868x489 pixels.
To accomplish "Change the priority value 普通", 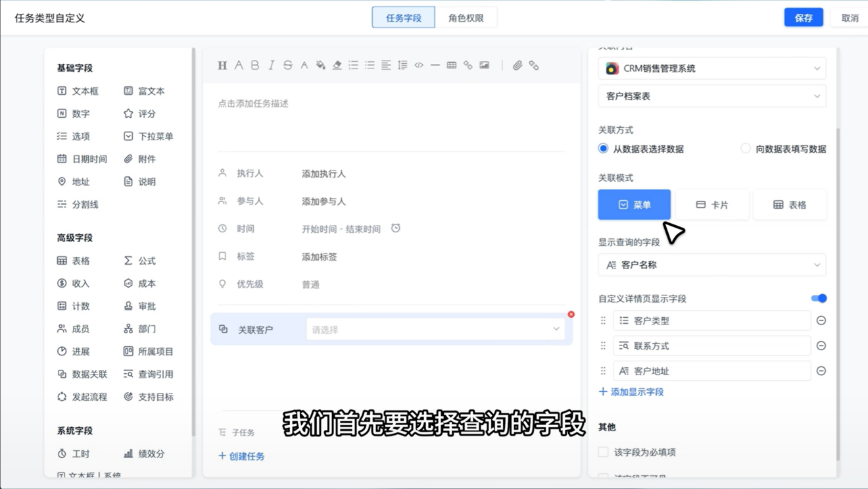I will [310, 284].
